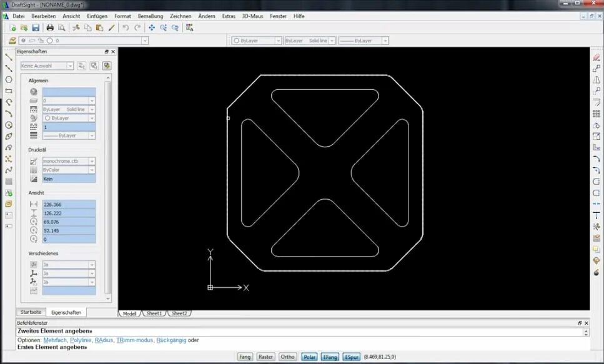The height and width of the screenshot is (364, 604).
Task: Switch to the Startseite tab
Action: point(31,312)
